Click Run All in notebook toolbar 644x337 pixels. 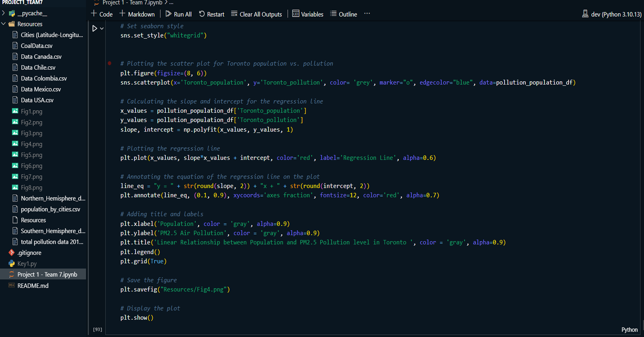tap(179, 14)
